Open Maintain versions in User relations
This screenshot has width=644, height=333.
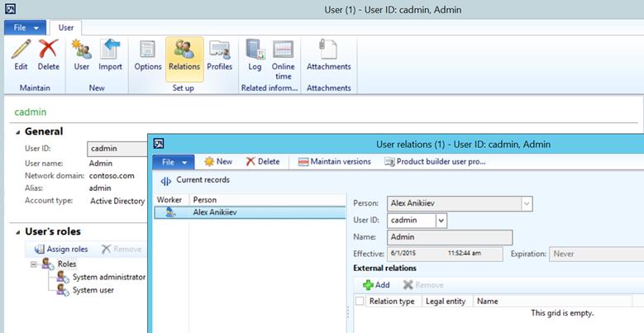(334, 162)
